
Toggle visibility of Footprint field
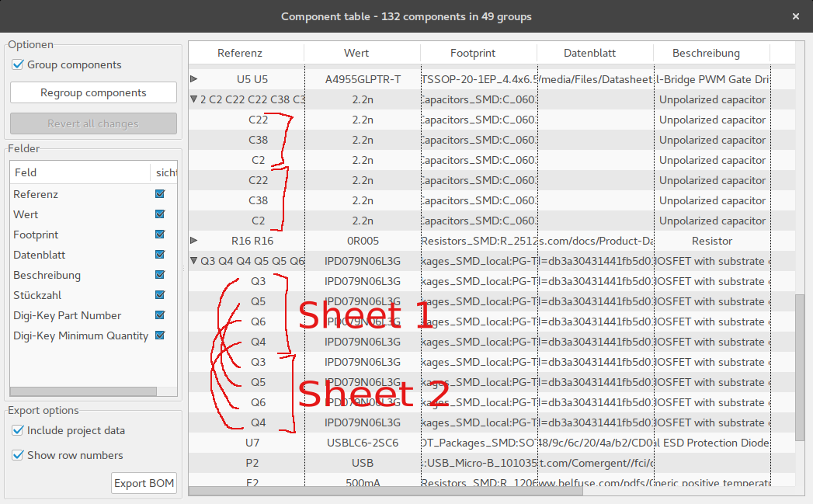[x=160, y=235]
